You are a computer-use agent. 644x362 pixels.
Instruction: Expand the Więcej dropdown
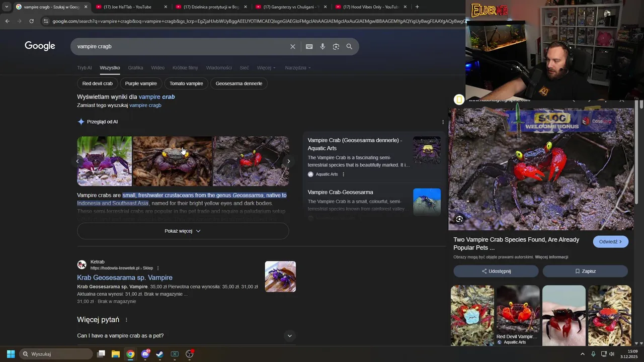[266, 67]
